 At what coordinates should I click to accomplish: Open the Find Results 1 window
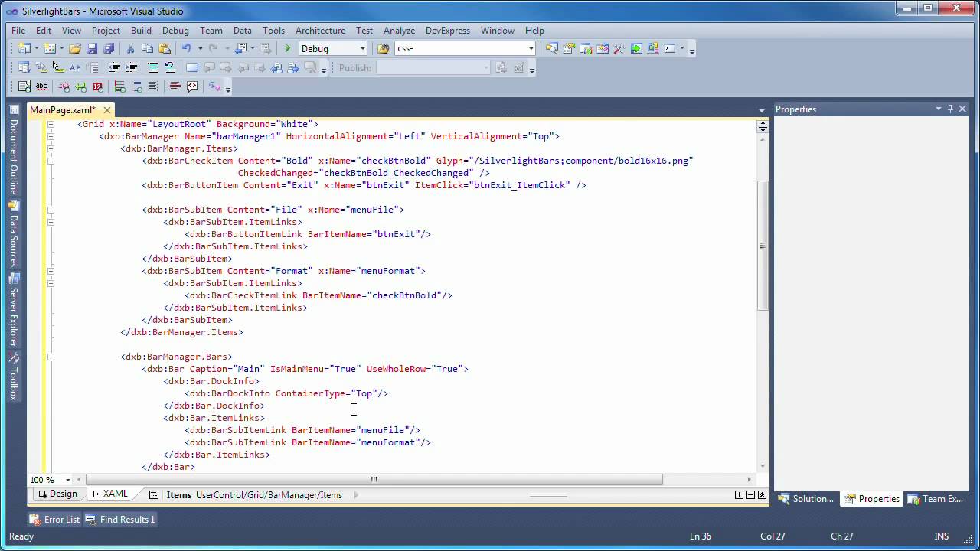tap(120, 519)
